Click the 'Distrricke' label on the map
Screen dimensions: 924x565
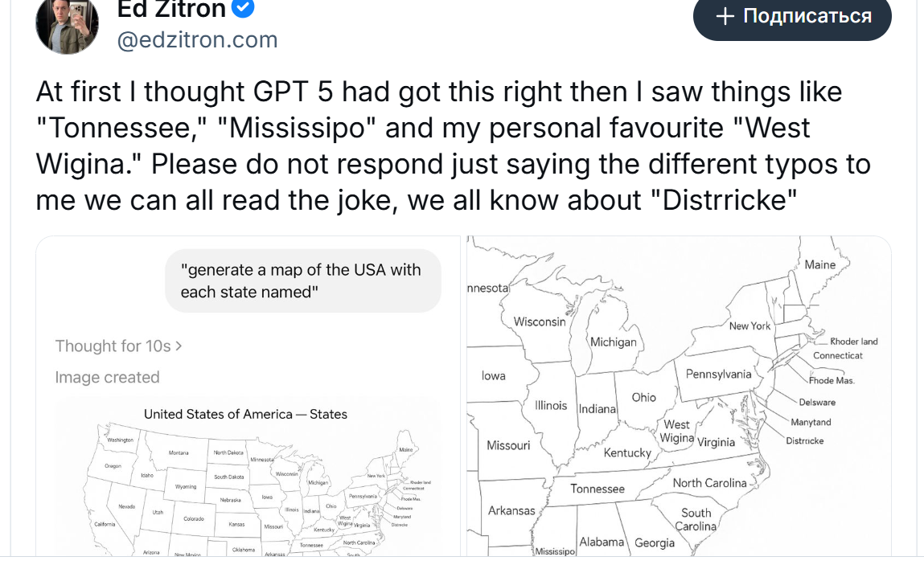tap(804, 440)
